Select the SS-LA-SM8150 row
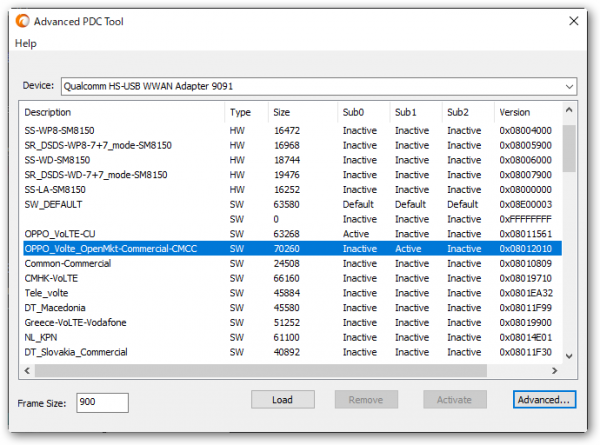The image size is (600, 445). point(292,190)
